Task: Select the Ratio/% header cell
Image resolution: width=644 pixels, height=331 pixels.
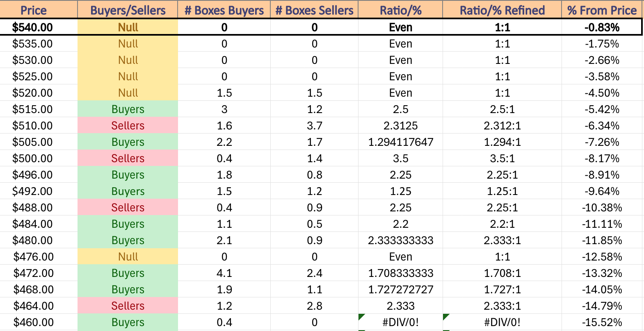Action: tap(400, 9)
